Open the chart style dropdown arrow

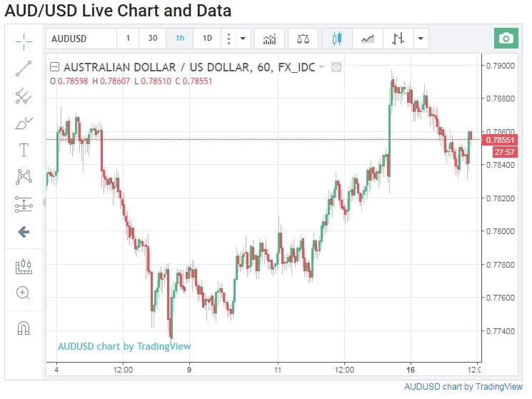coord(421,39)
